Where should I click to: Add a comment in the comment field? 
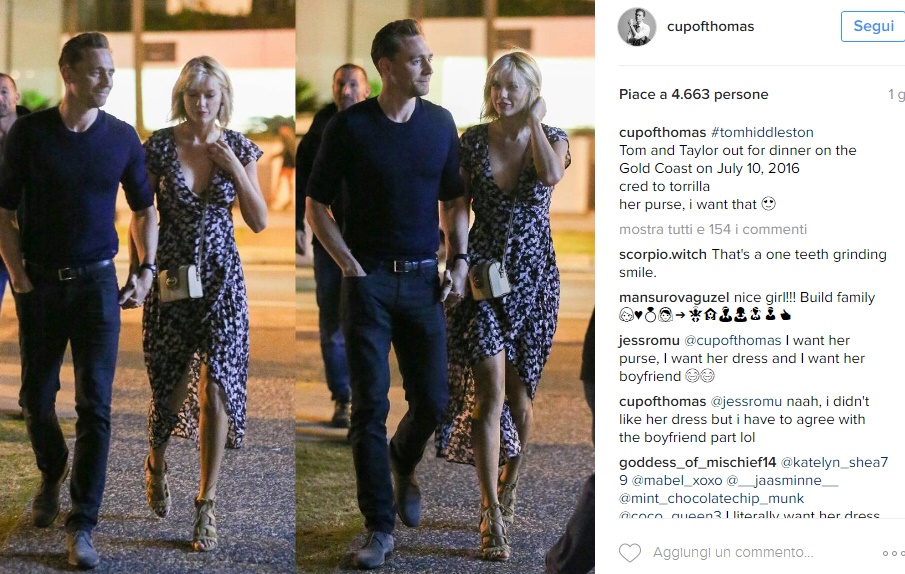(733, 553)
